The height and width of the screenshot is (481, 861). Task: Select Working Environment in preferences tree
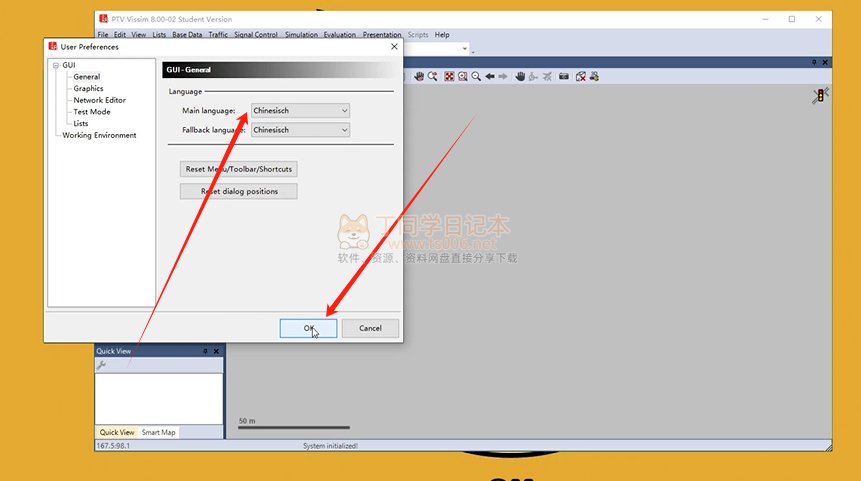tap(99, 135)
